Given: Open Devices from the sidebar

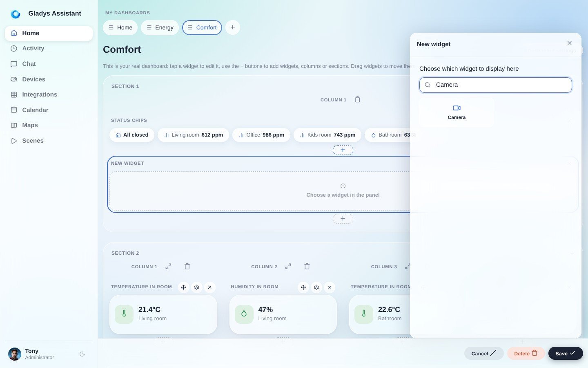Looking at the screenshot, I should tap(49, 79).
